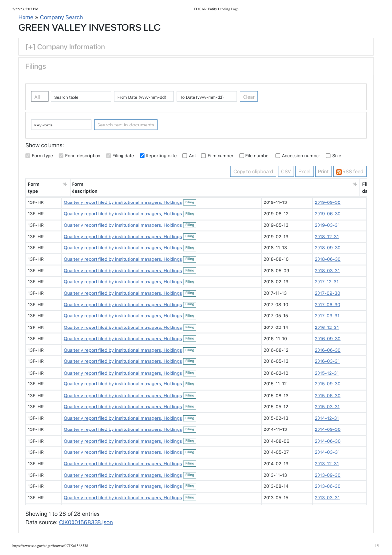Screen dimensions: 392x555
Task: Open Quarterly report link filed 2018-02-13
Action: (123, 282)
